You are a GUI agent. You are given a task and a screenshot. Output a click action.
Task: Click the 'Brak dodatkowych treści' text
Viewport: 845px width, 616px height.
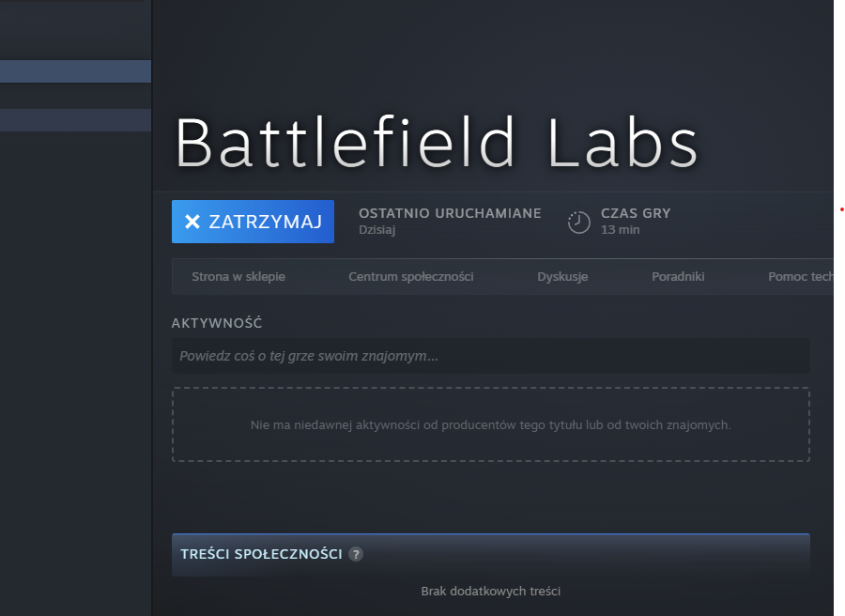[490, 592]
